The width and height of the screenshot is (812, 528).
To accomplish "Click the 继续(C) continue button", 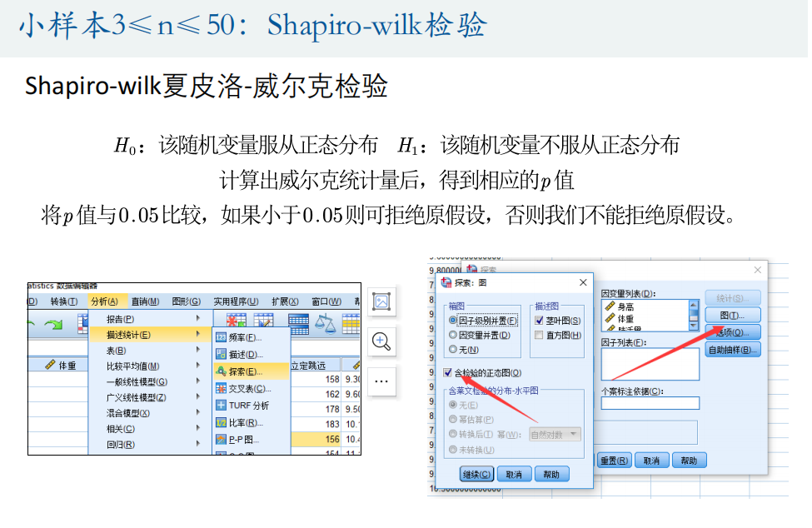I will coord(476,474).
